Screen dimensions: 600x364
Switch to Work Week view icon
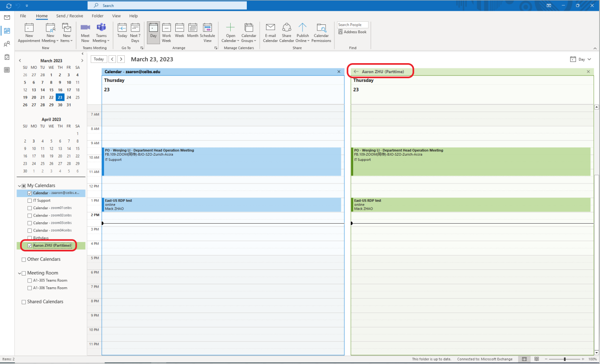(167, 28)
